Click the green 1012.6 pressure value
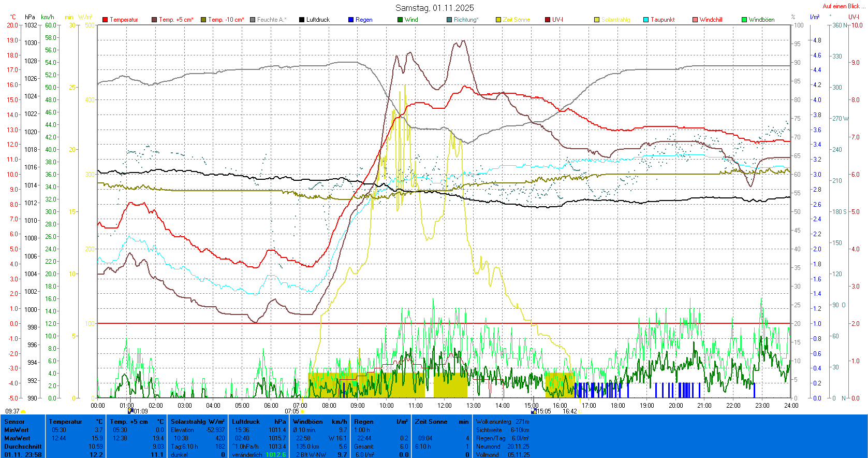This screenshot has height=458, width=868. [275, 455]
